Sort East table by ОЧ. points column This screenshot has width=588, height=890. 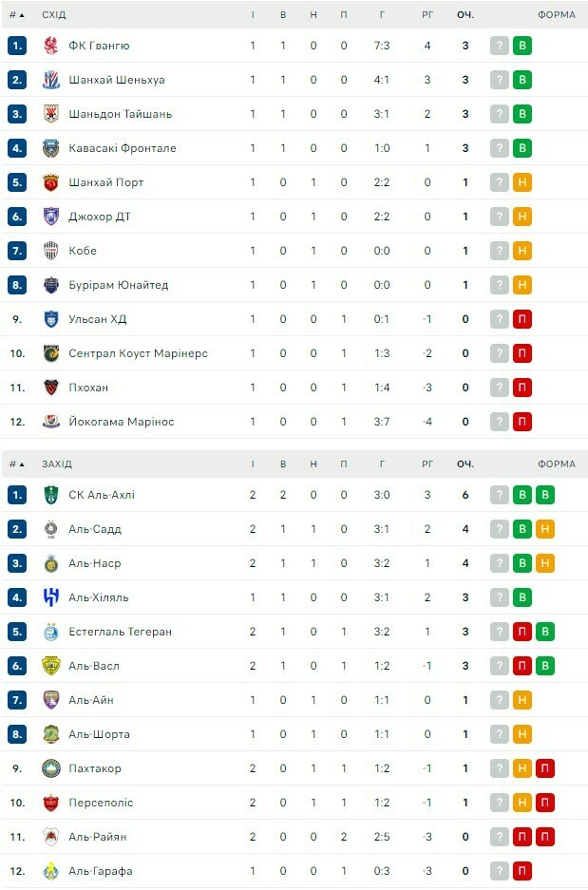pos(465,15)
